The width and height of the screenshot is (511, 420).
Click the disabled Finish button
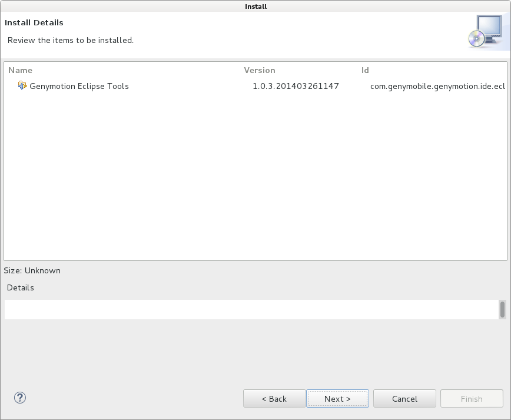coord(472,398)
